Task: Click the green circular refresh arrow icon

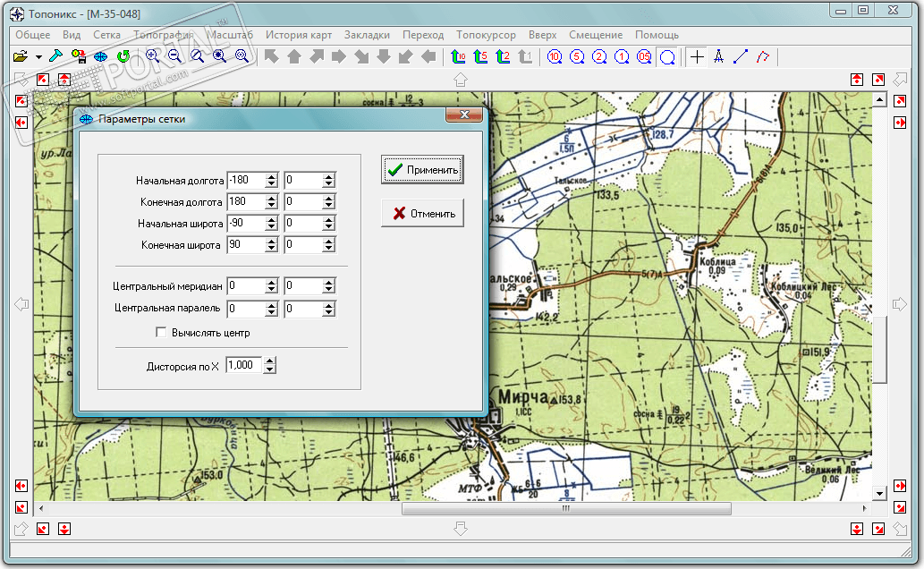Action: [x=123, y=56]
